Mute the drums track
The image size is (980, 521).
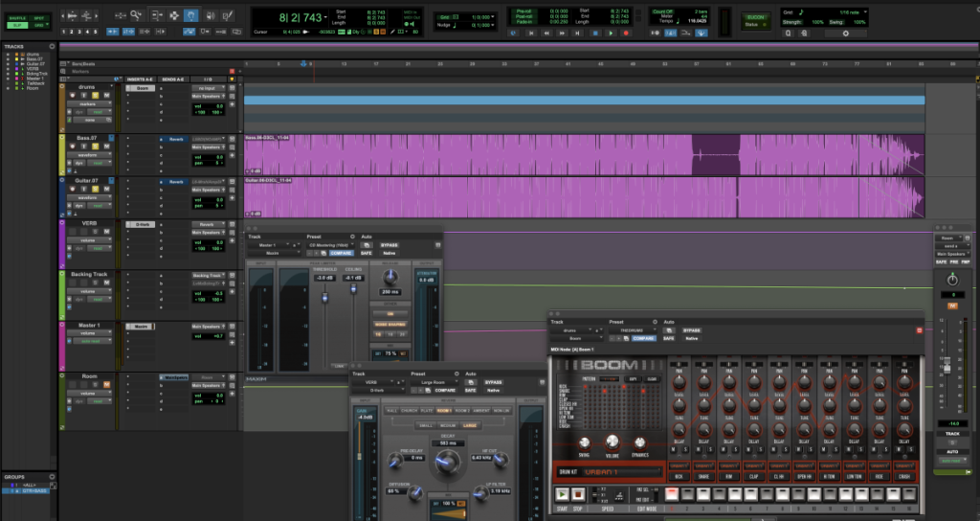pos(107,95)
